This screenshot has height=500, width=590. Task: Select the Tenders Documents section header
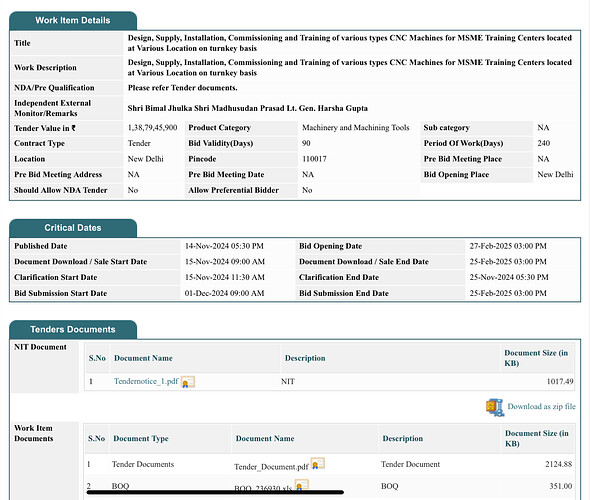pos(73,330)
